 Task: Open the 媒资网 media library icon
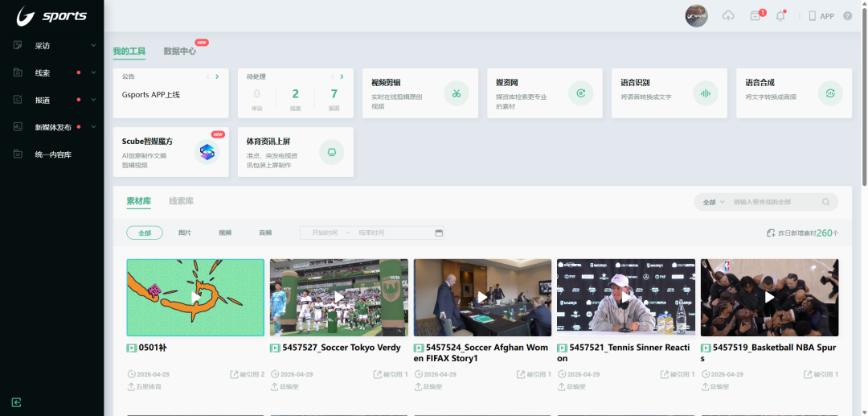coord(580,93)
